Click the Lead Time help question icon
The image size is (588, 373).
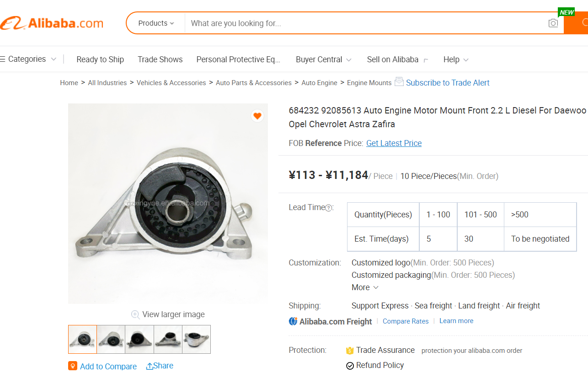click(328, 208)
